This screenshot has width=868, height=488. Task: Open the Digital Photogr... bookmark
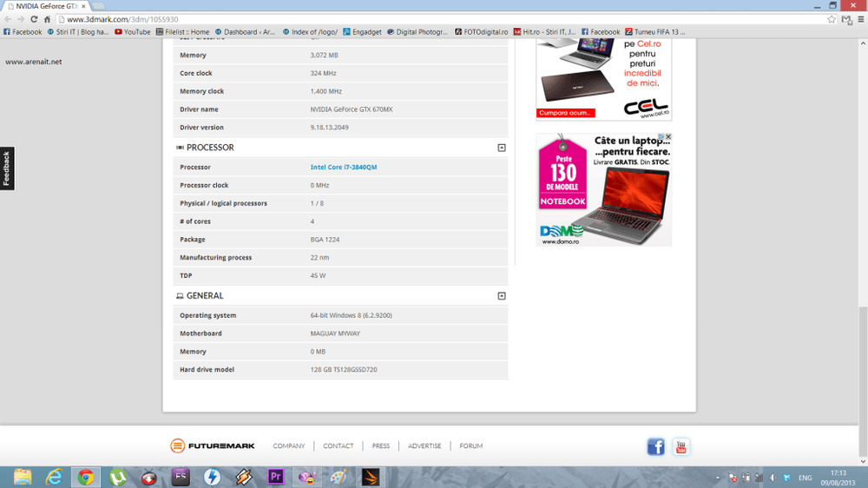coord(418,32)
